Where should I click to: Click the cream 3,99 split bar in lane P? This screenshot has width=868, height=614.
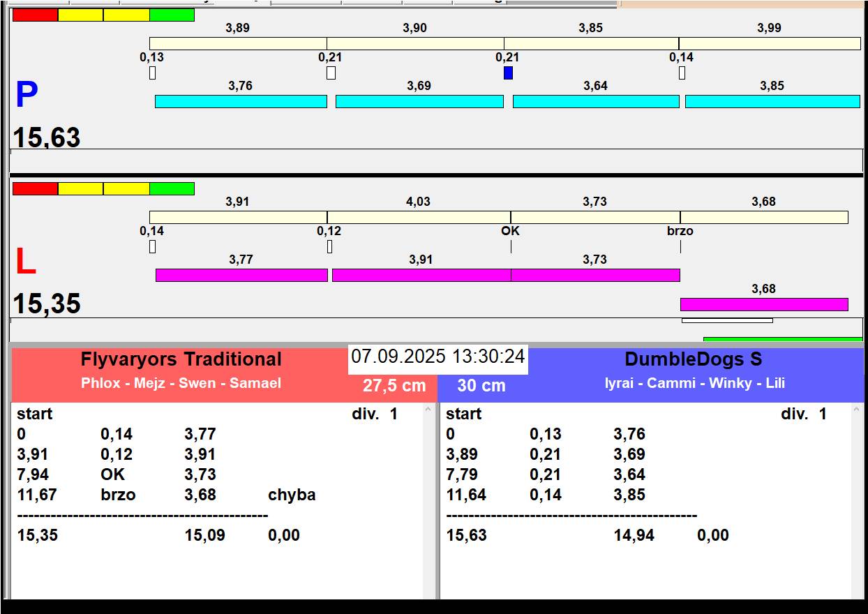[x=770, y=43]
